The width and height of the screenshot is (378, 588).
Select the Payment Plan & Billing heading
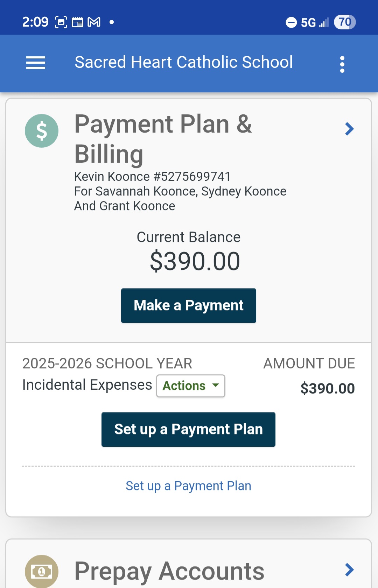coord(163,139)
